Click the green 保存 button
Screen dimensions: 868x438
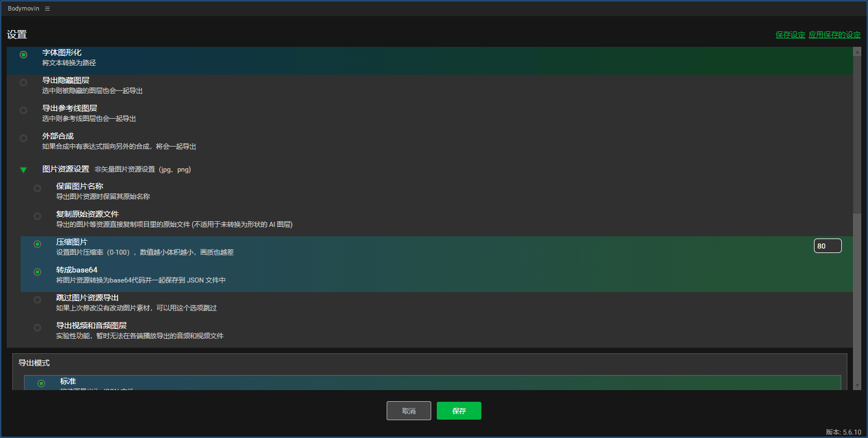point(459,411)
